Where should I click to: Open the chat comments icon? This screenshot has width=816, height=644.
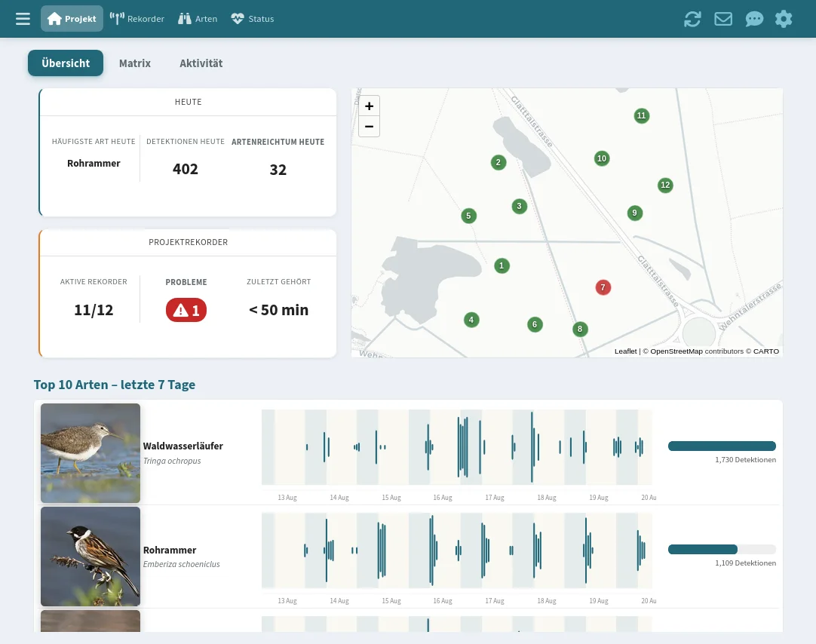tap(754, 20)
